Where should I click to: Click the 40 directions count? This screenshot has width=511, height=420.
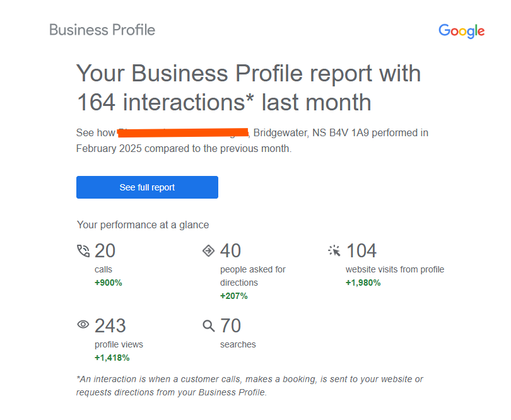[x=230, y=250]
